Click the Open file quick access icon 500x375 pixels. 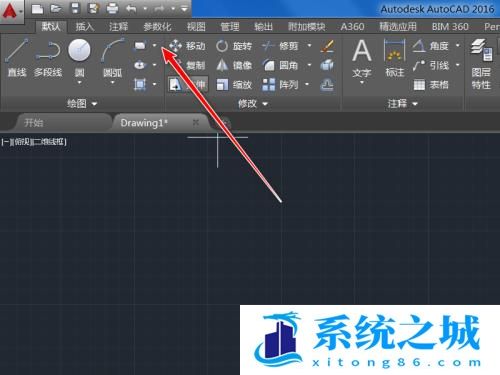point(56,9)
